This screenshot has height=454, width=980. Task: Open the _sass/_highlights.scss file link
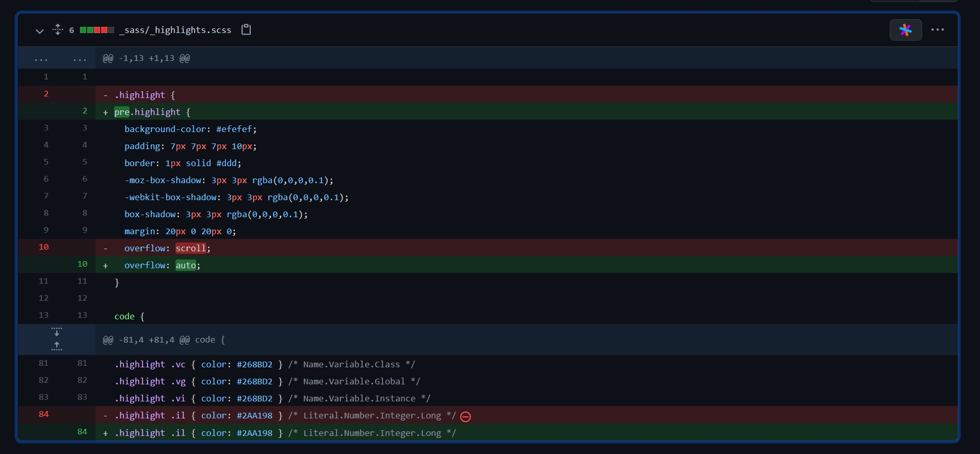175,30
